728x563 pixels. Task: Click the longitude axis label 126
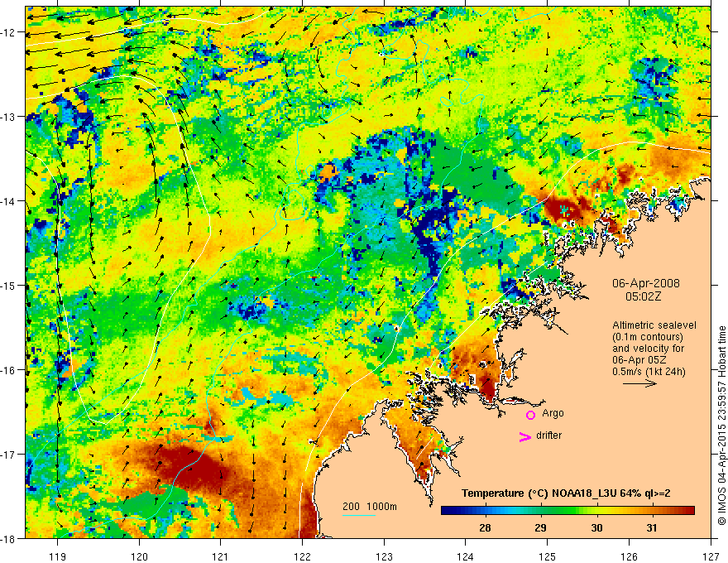(x=629, y=556)
